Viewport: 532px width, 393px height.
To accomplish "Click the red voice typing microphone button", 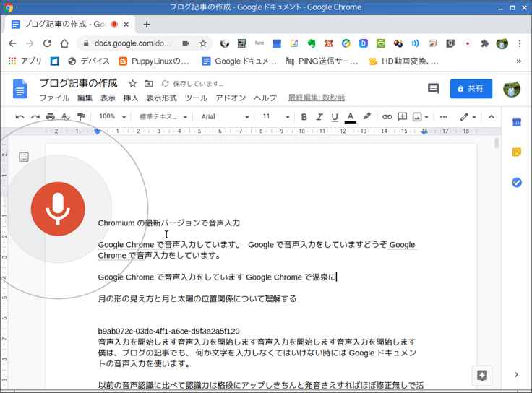I will pos(58,209).
